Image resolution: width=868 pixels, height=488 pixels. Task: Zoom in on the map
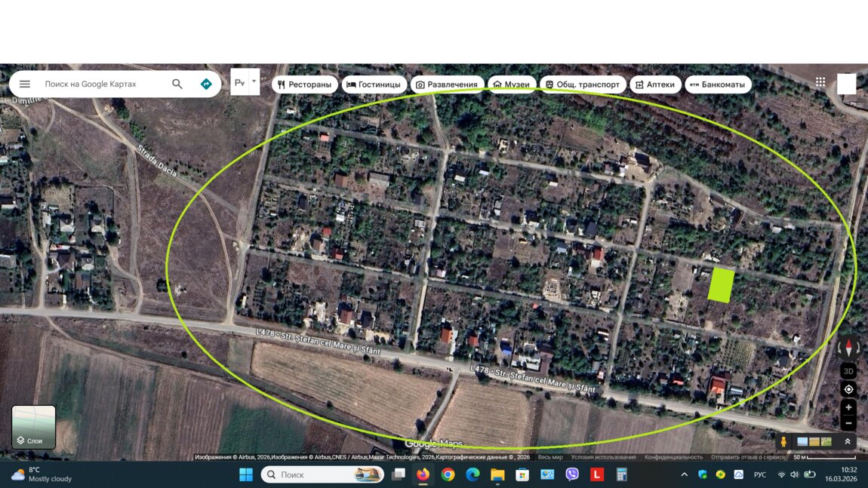click(849, 407)
